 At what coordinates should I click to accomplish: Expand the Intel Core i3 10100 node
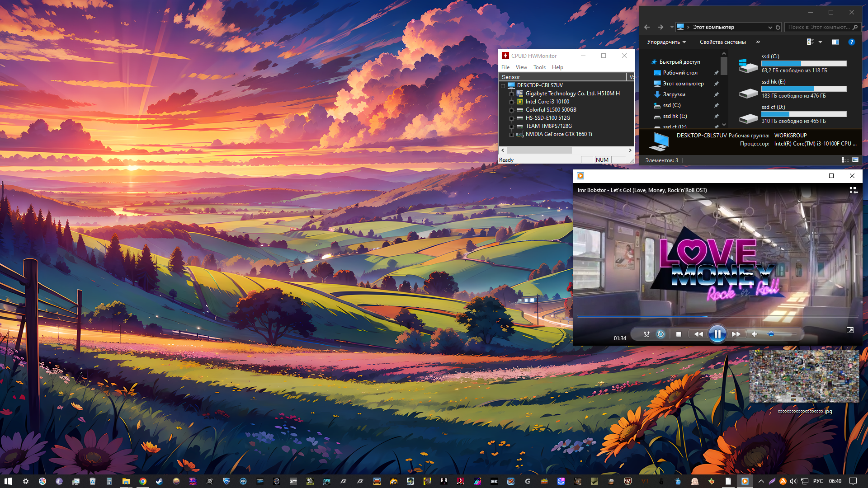511,102
